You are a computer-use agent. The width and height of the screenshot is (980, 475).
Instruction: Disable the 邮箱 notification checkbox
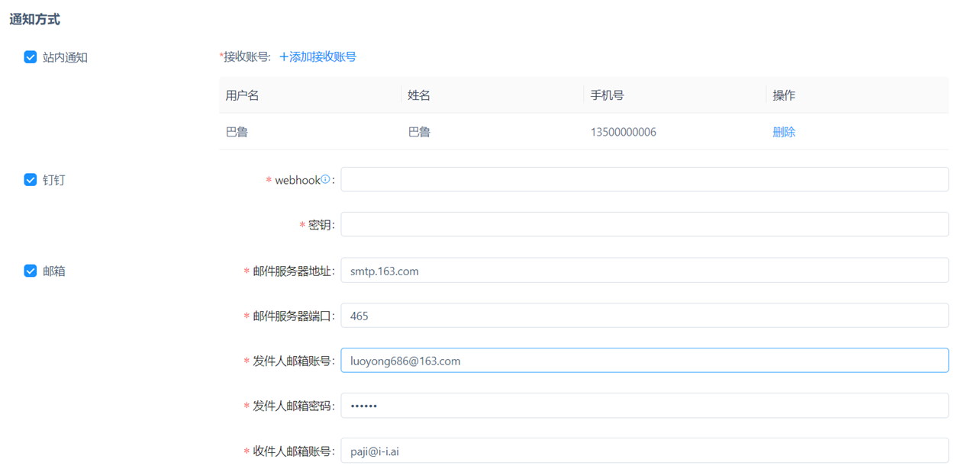tap(31, 271)
